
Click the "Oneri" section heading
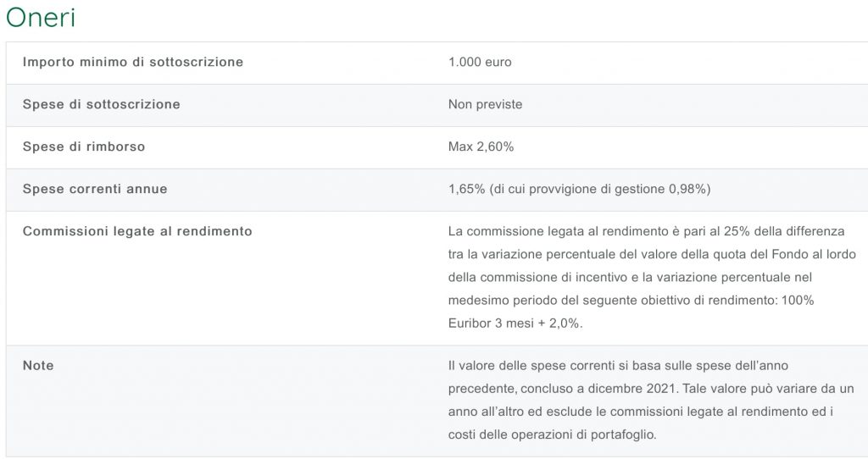[x=41, y=18]
